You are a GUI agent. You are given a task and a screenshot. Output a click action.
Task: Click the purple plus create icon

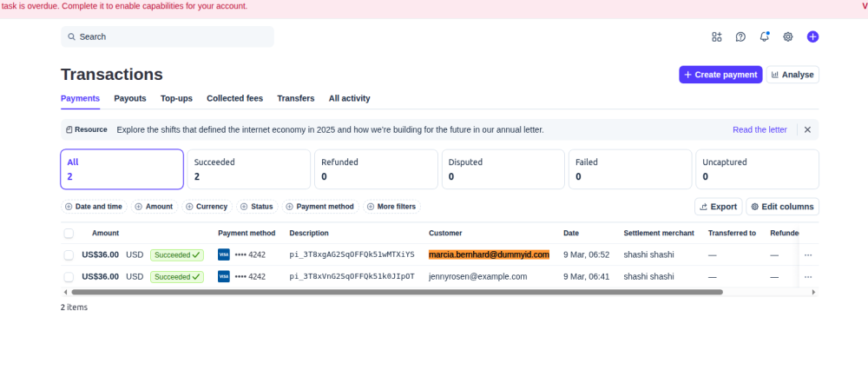[x=812, y=36]
